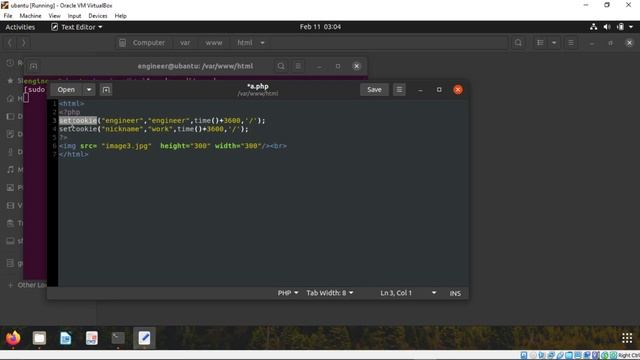
Task: Select var in the Files path bar
Action: pos(185,42)
